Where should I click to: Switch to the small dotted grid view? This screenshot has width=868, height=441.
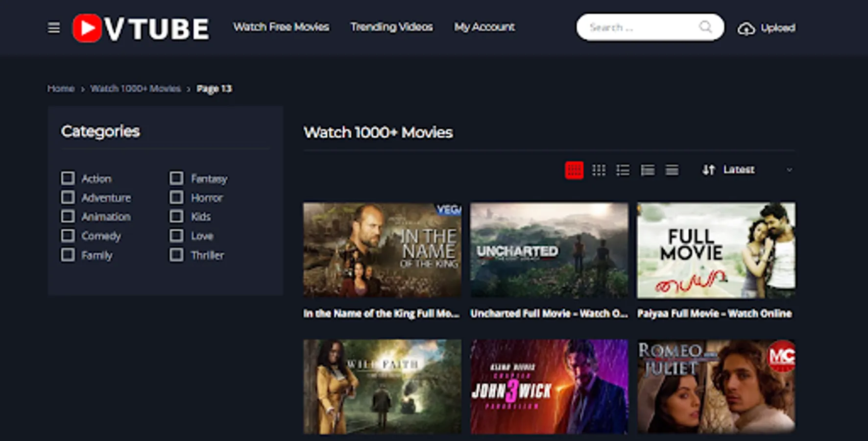click(x=599, y=170)
